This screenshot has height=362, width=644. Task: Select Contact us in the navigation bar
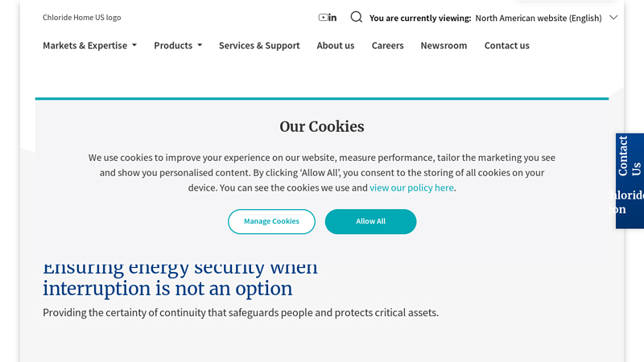[x=506, y=46]
